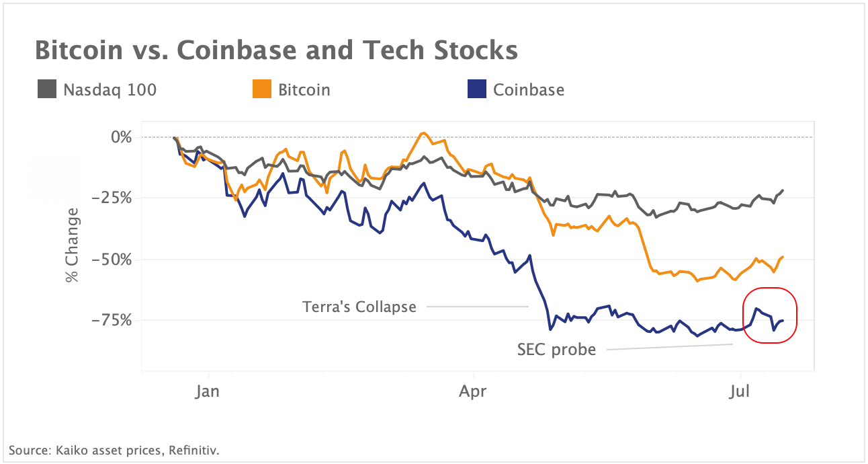
Task: Click the % Change axis title
Action: pos(72,245)
